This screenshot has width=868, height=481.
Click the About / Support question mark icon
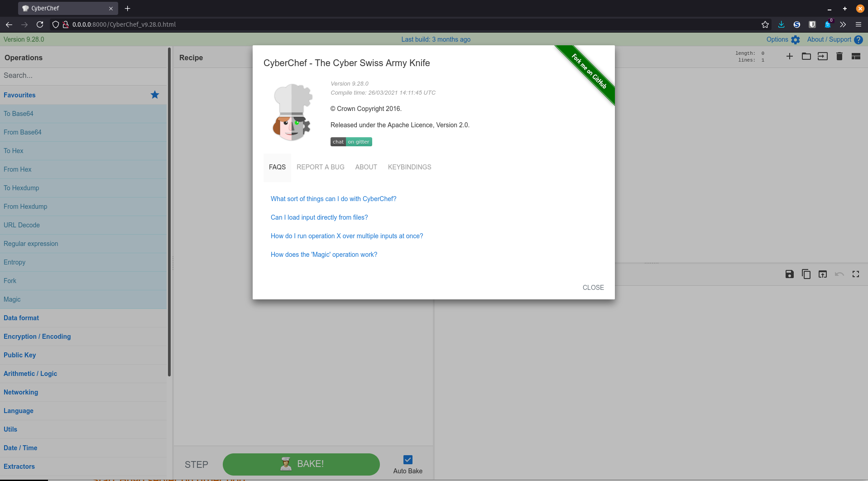pos(858,40)
